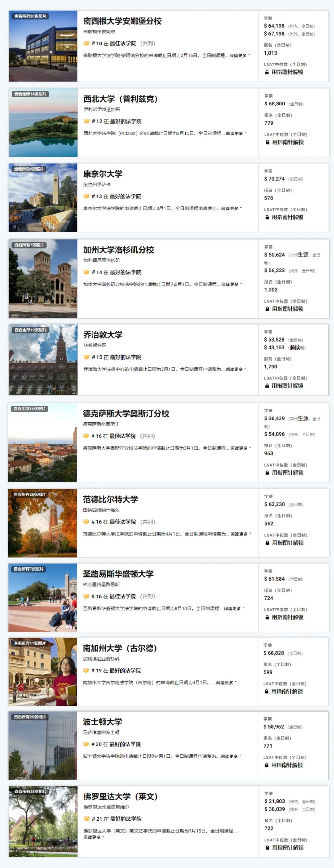Click the lock icon in 佛罗里达大学 card
Screen dimensions: 334x868
coord(267,847)
